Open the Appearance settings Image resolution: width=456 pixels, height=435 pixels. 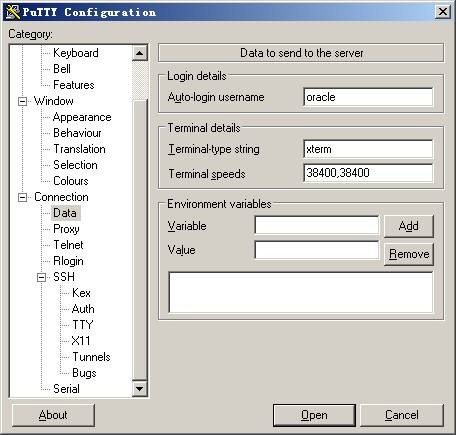(82, 117)
